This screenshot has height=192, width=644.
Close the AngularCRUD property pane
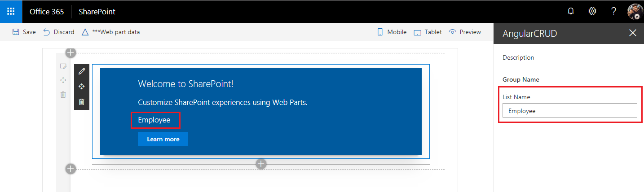pos(632,33)
